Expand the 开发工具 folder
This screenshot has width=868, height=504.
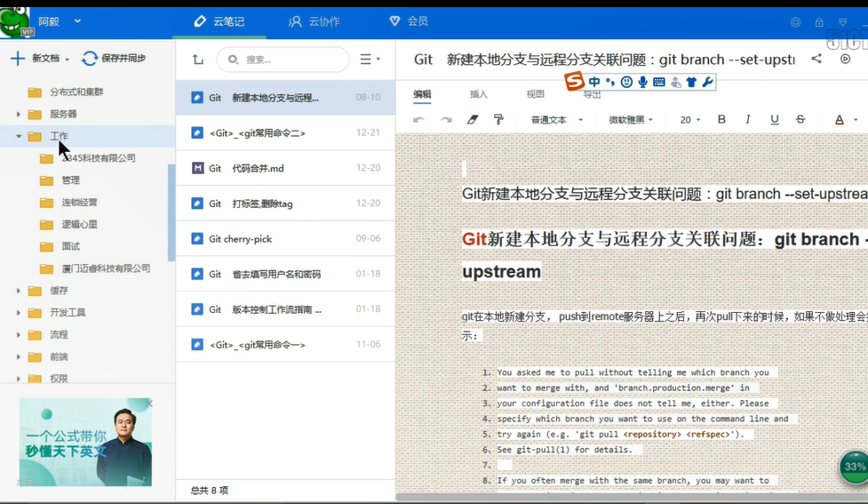coord(19,312)
